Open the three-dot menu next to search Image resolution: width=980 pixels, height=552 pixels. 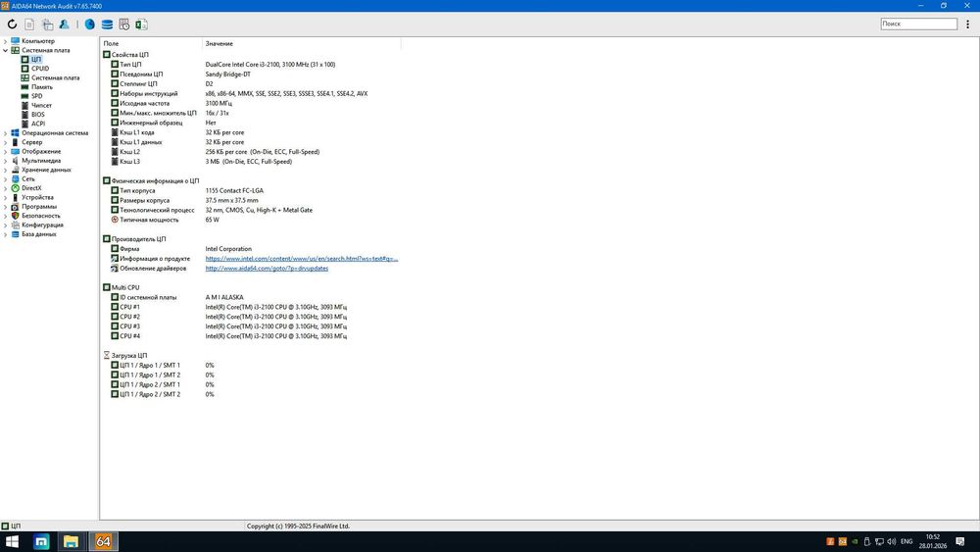tap(967, 24)
